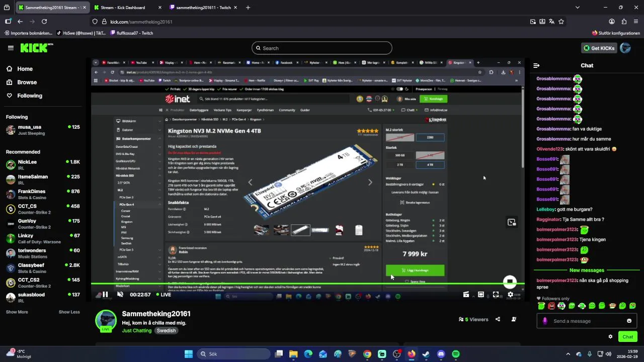List all tabs dropdown arrow

577,8
